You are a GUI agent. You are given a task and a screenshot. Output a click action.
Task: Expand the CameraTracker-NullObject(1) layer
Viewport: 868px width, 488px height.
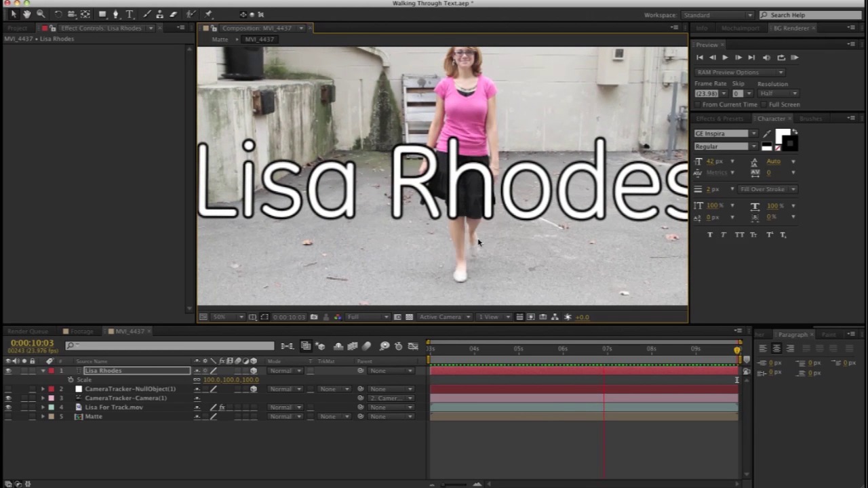click(43, 389)
